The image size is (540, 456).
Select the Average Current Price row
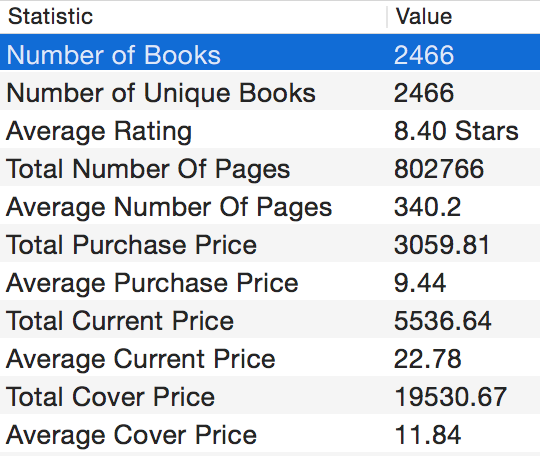[x=270, y=358]
